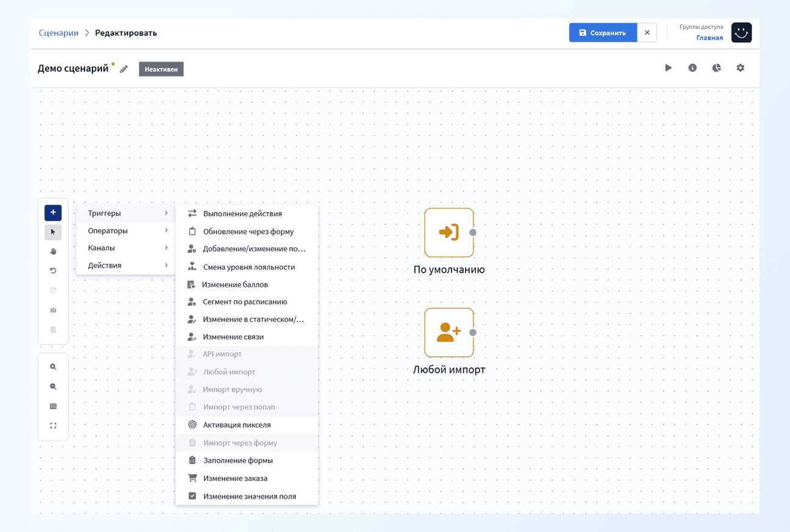The image size is (790, 532).
Task: Edit scenario name with pencil icon
Action: coord(124,69)
